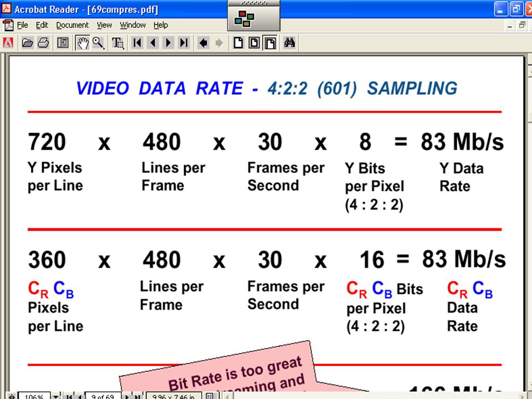
Task: Click the horizontal scrollbar left arrow
Action: (x=227, y=396)
